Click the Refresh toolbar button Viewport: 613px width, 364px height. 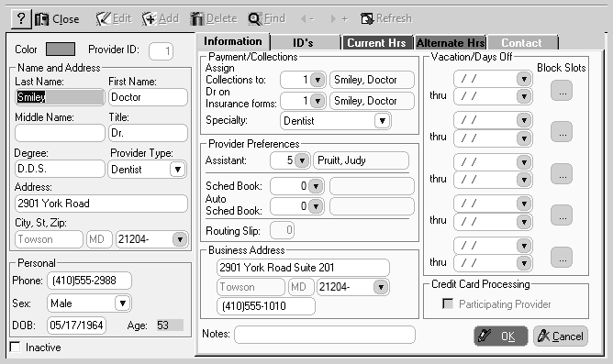coord(386,18)
